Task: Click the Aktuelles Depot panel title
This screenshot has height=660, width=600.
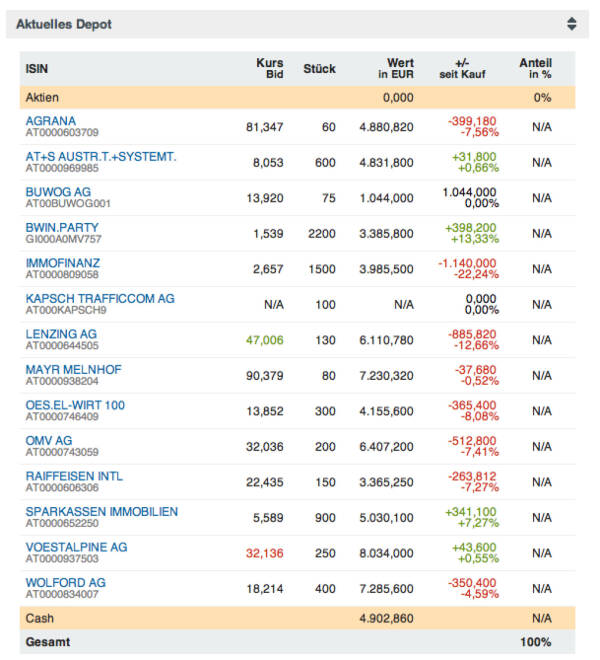Action: (64, 24)
